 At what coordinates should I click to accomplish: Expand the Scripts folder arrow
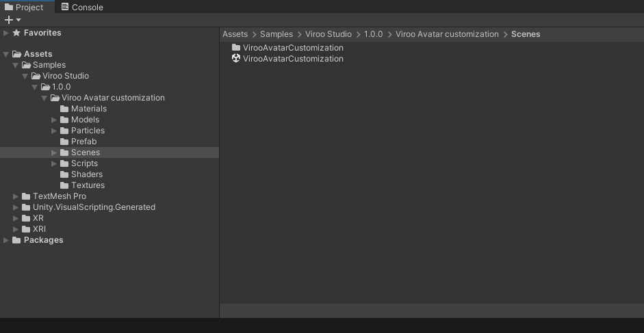pos(55,163)
